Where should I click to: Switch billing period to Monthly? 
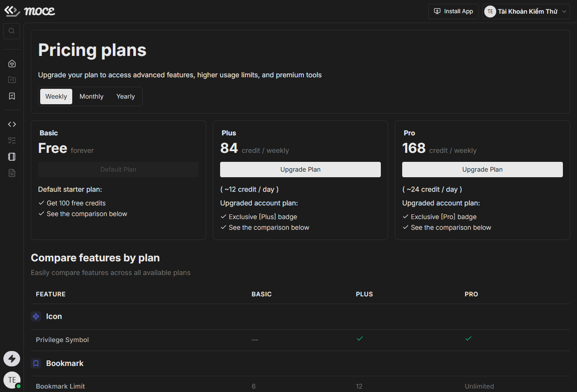pos(91,97)
